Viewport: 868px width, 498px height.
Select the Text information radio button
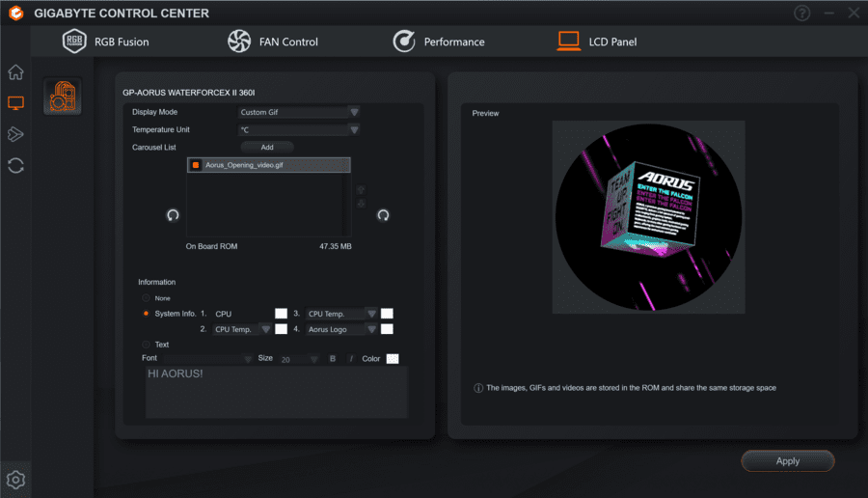click(147, 345)
